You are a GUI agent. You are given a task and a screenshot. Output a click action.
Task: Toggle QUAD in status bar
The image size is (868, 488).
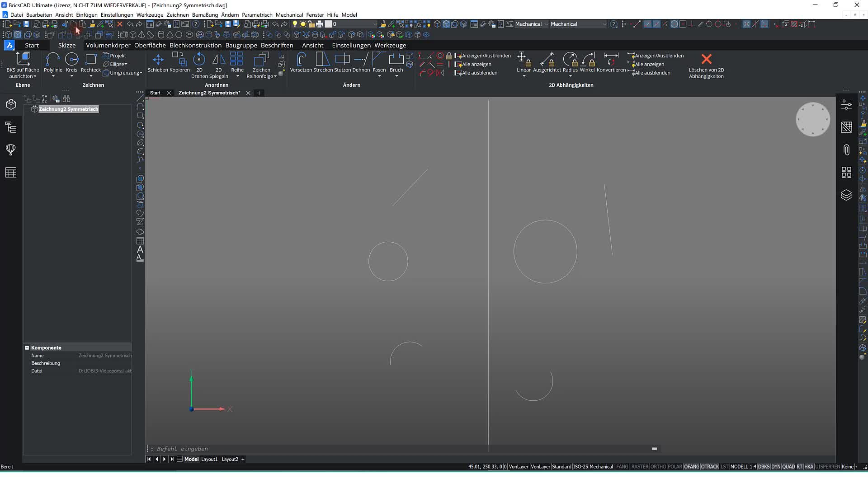[788, 467]
